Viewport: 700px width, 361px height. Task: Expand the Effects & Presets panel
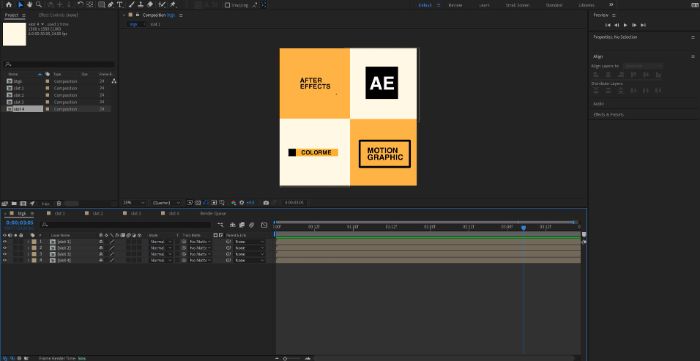pos(608,115)
